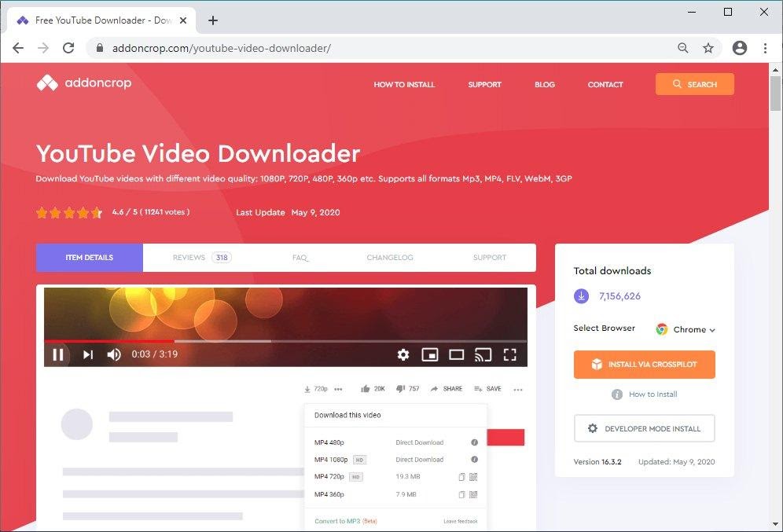Click the How to Install link
The height and width of the screenshot is (532, 783).
653,394
